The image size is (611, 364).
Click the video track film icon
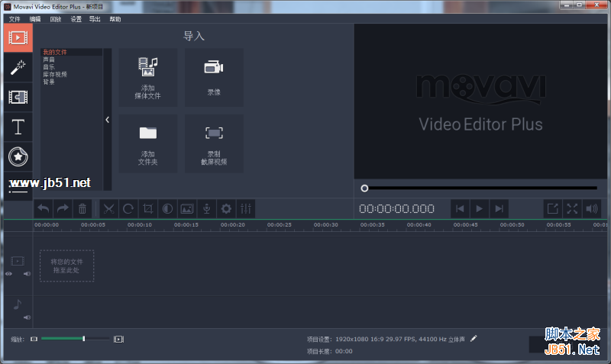coord(18,261)
